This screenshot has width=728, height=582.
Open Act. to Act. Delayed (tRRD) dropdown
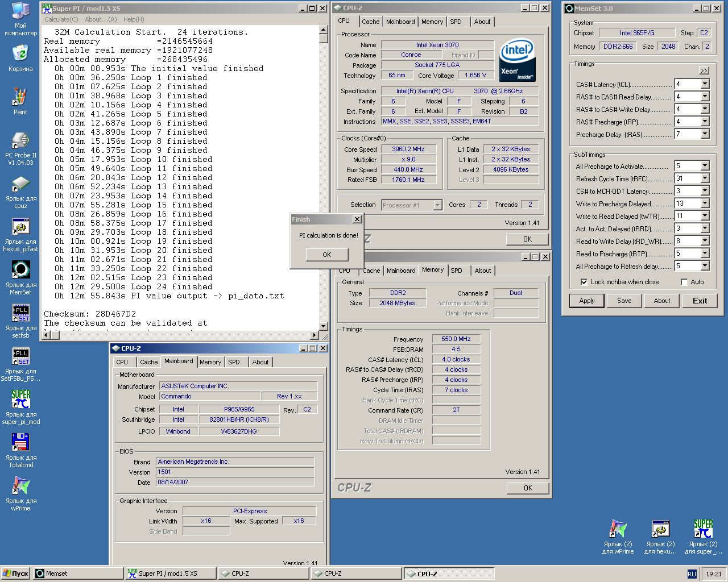click(x=705, y=228)
